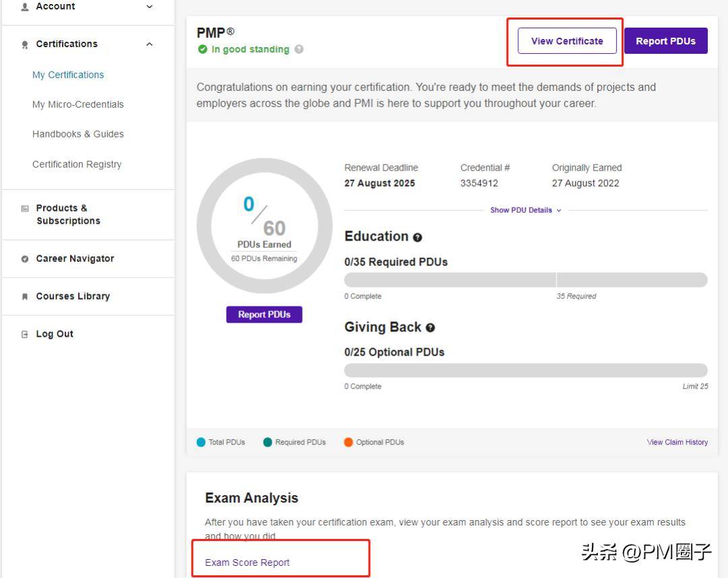Click the 60 PDUs Remaining text
This screenshot has height=578, width=728.
[x=264, y=259]
